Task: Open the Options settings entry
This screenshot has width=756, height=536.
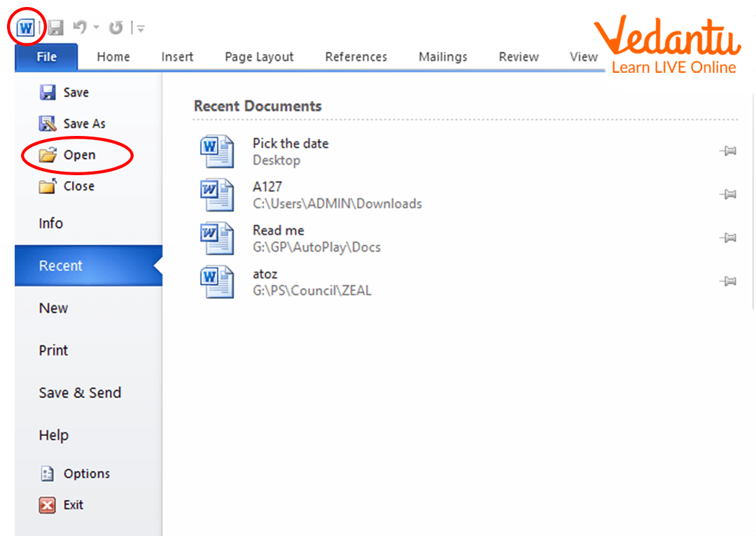Action: click(x=86, y=474)
